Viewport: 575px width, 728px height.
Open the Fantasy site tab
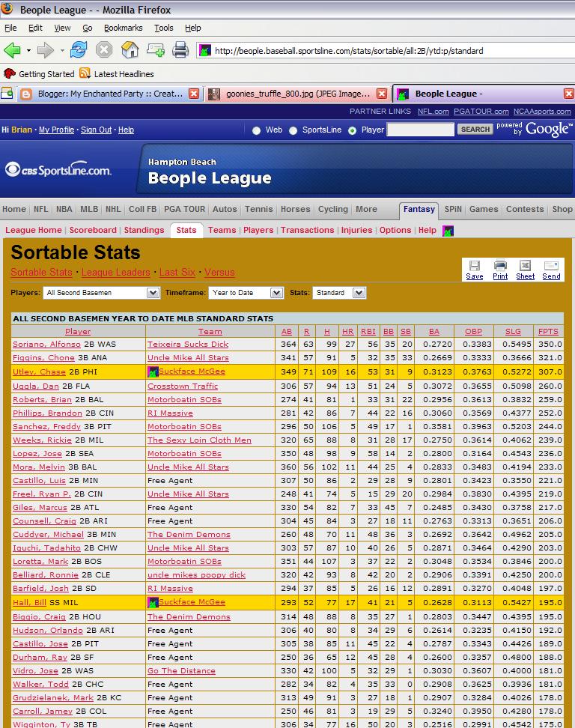pos(419,210)
